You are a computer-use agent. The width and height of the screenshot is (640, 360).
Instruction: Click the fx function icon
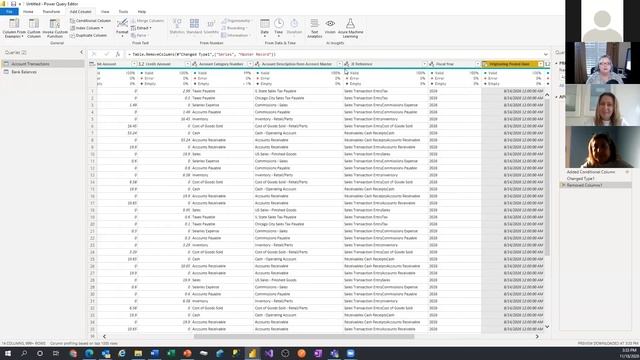point(118,54)
